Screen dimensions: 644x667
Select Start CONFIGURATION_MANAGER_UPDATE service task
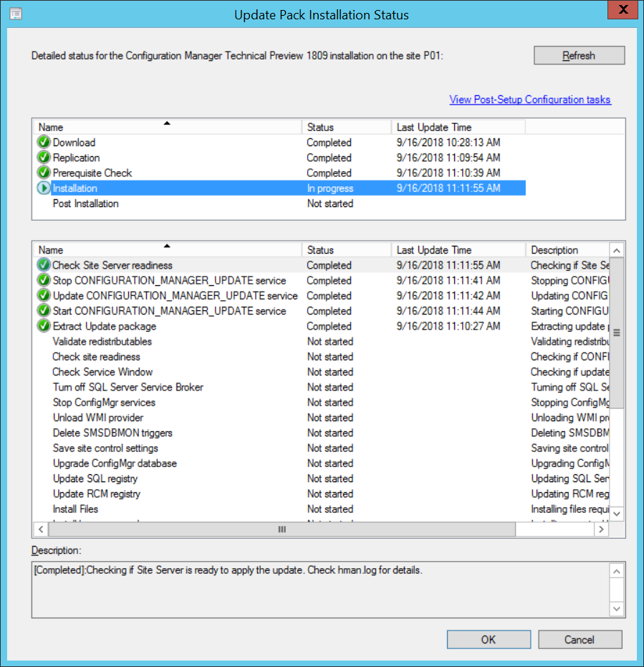pos(321,311)
